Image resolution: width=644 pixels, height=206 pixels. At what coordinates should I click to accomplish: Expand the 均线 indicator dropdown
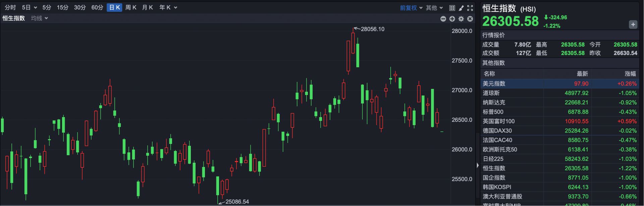coord(39,18)
